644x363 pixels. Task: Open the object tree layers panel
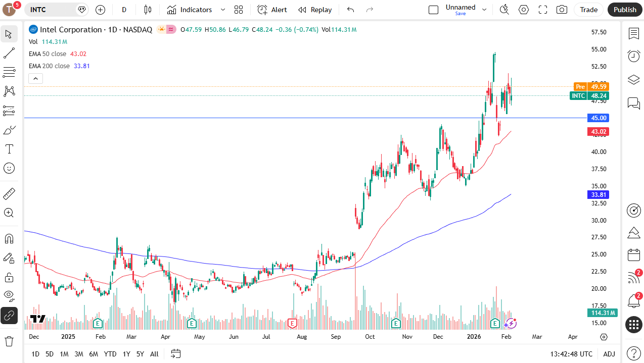[x=634, y=80]
